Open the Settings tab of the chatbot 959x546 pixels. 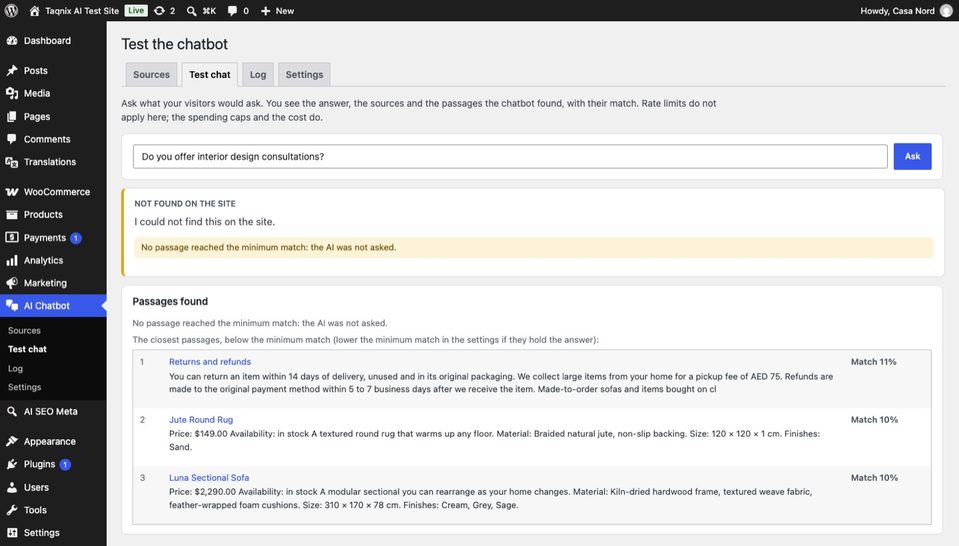(x=304, y=75)
